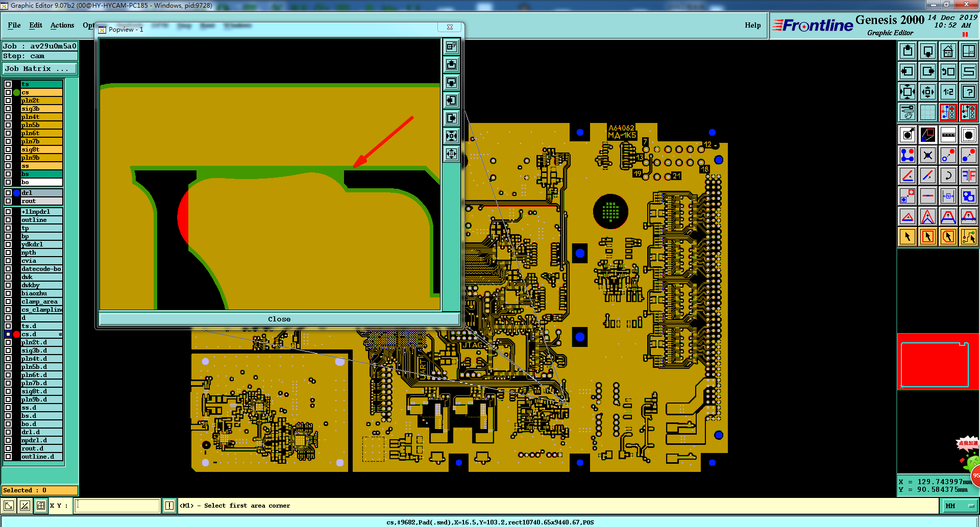The image size is (980, 527).
Task: Open the Actions menu
Action: pos(62,25)
